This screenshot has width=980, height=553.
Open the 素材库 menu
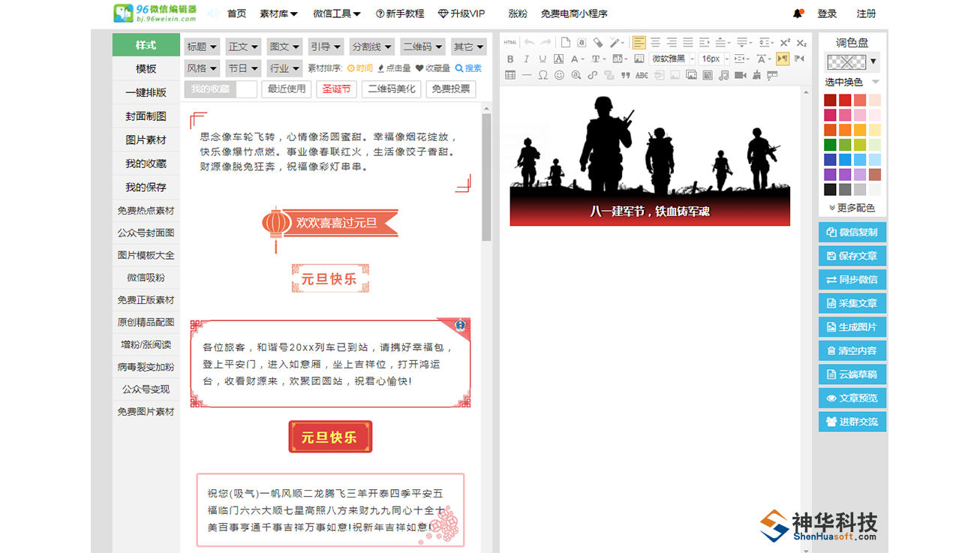[x=278, y=14]
